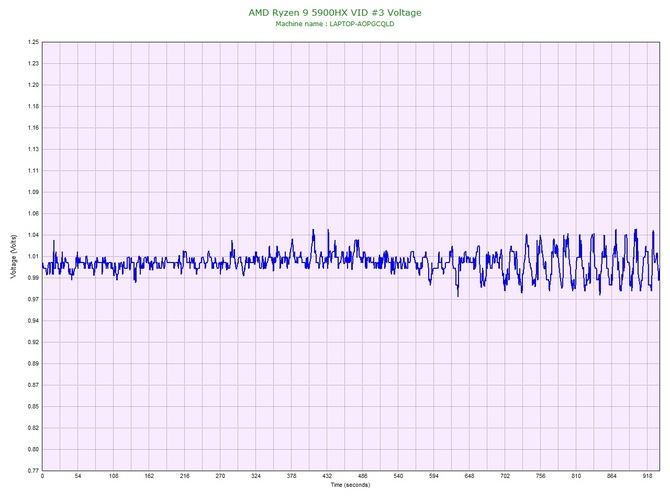Viewport: 670px width, 502px height.
Task: Click the 540 seconds time axis label
Action: 398,476
